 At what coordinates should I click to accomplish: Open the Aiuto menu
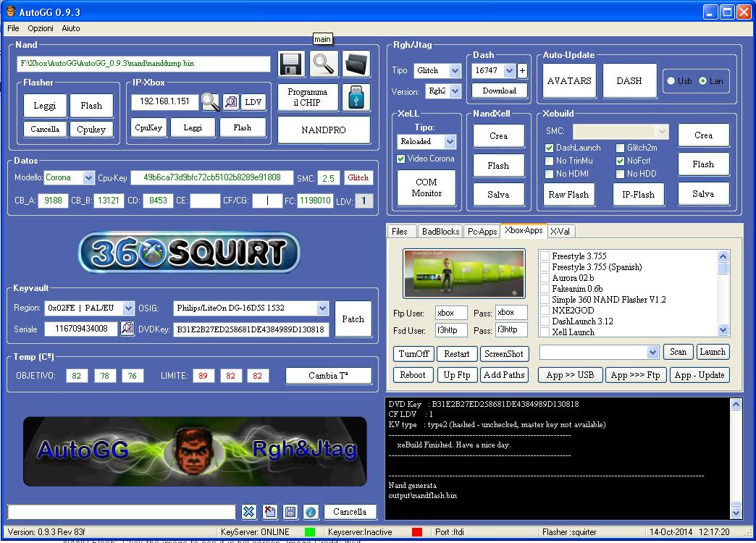[71, 28]
